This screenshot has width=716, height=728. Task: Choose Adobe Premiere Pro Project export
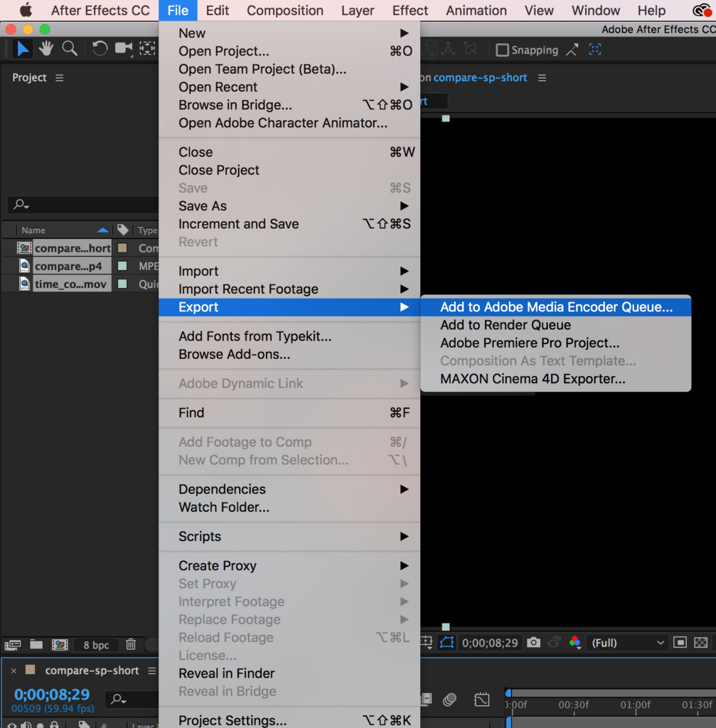(555, 343)
